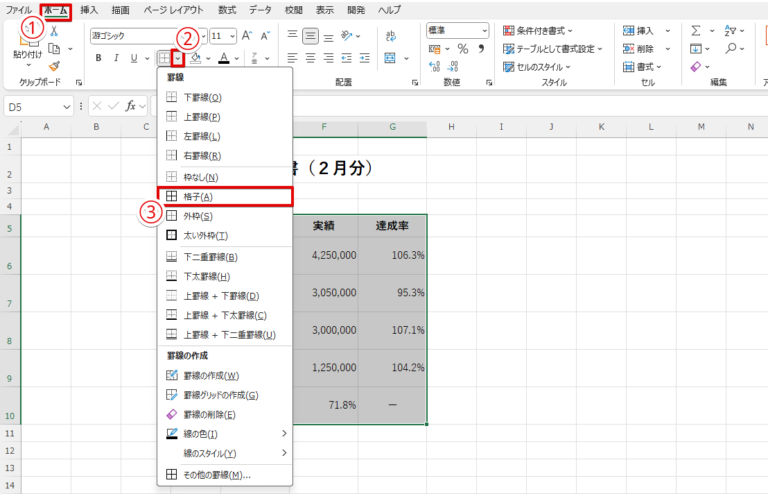Click the Italic (I) formatting icon

tap(117, 58)
